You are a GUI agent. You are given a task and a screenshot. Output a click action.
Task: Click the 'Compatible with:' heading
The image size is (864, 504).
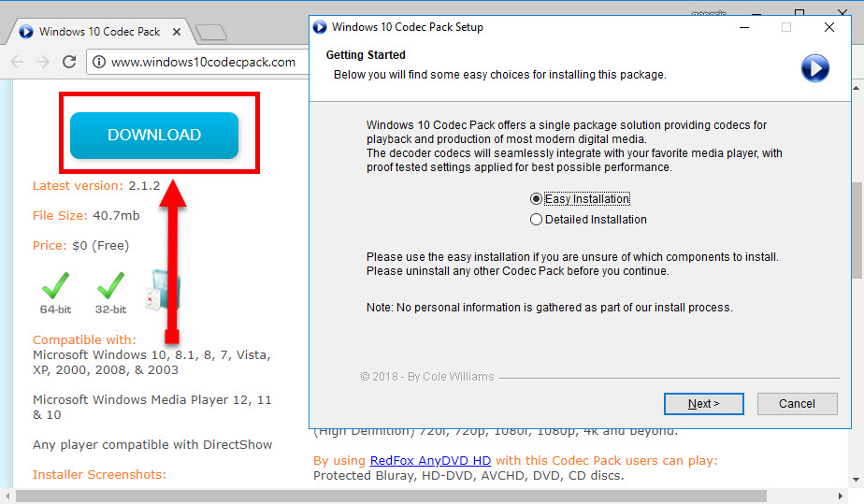tap(84, 339)
